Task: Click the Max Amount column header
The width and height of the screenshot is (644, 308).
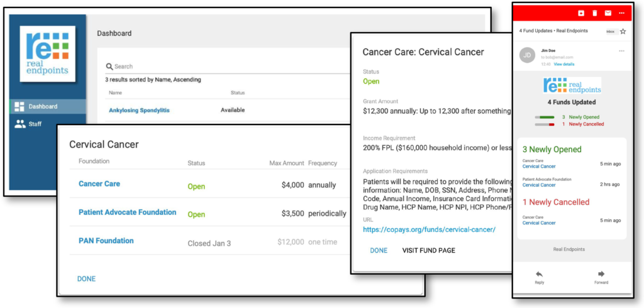Action: (287, 163)
